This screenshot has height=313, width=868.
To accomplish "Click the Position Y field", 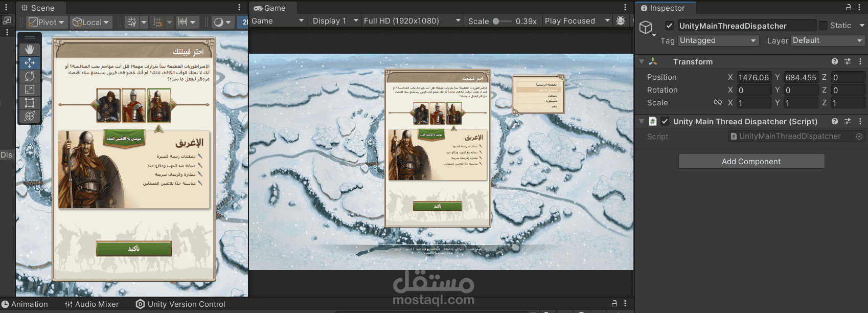I will pyautogui.click(x=802, y=77).
